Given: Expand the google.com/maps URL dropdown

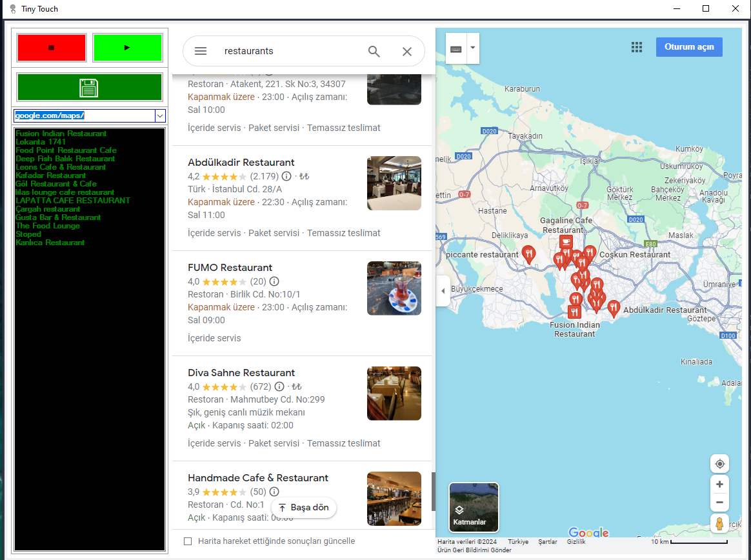Looking at the screenshot, I should (160, 116).
